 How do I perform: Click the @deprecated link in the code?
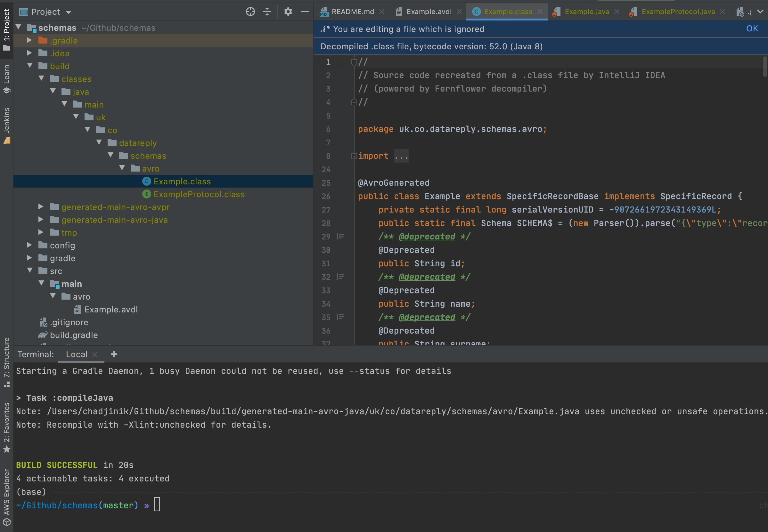(x=427, y=236)
